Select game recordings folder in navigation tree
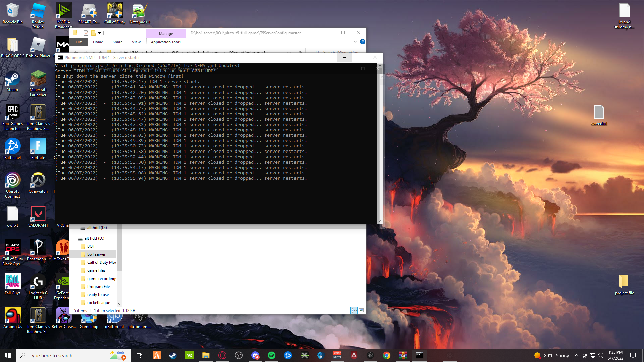The width and height of the screenshot is (644, 362). (x=101, y=279)
